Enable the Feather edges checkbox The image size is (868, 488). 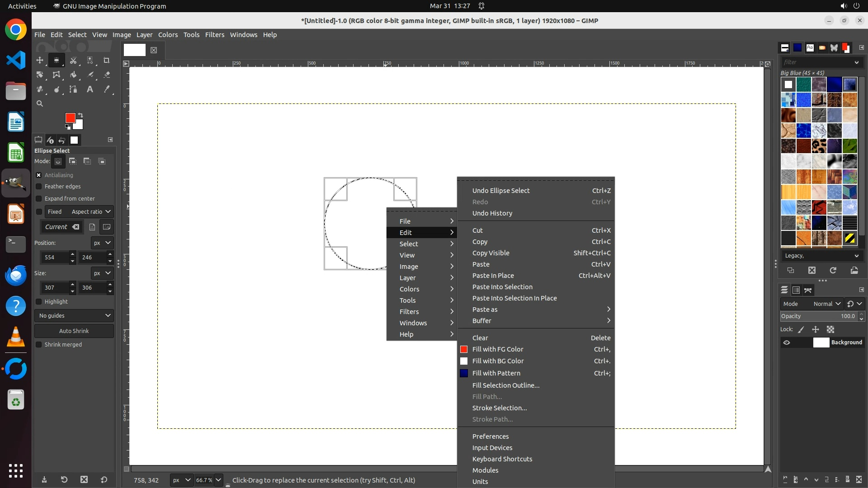39,187
